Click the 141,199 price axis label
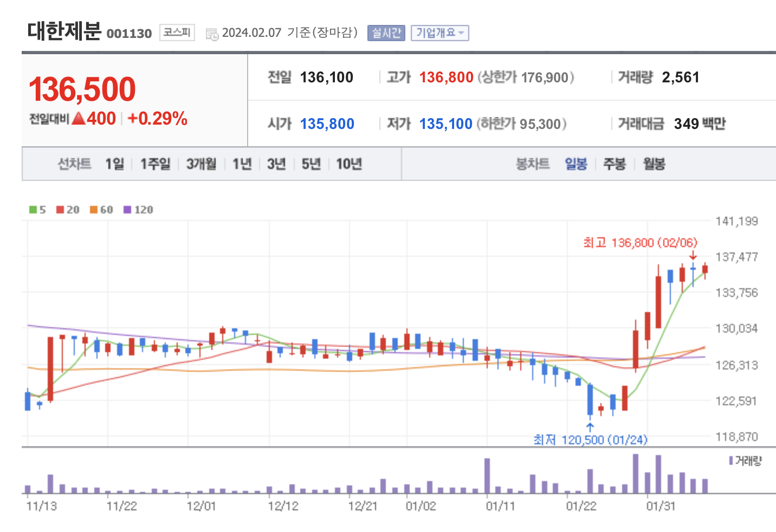The width and height of the screenshot is (776, 532). pyautogui.click(x=736, y=221)
